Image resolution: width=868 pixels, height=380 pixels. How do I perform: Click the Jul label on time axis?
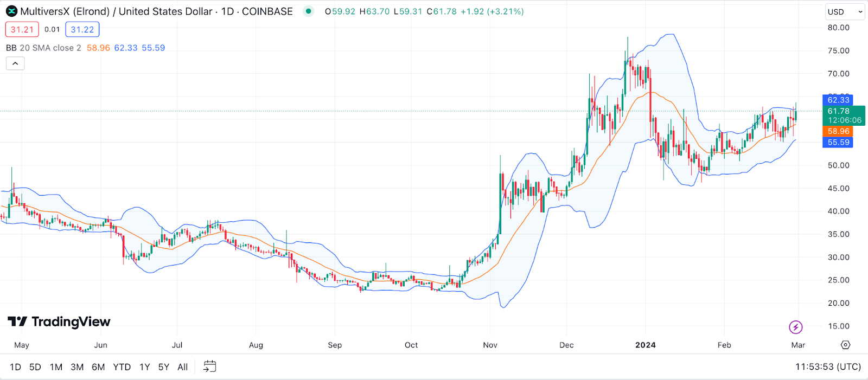tap(177, 345)
